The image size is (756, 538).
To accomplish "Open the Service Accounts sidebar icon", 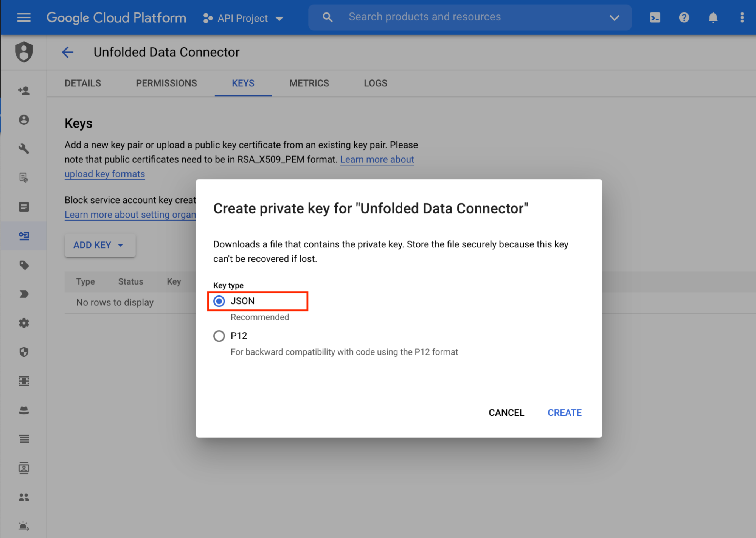I will click(24, 236).
